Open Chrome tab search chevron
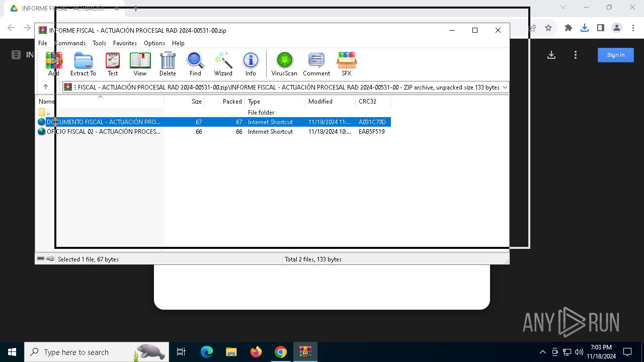 point(563,8)
